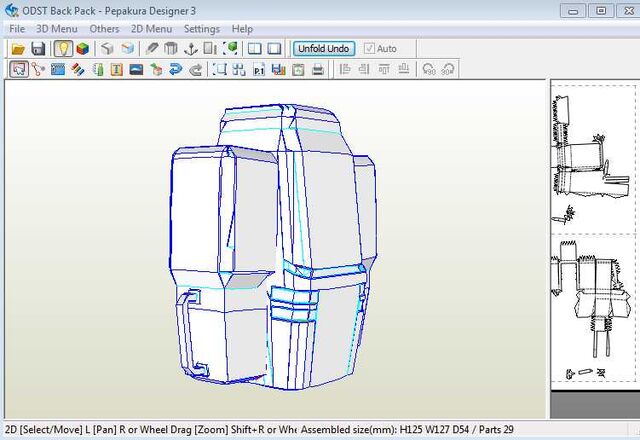Image resolution: width=640 pixels, height=440 pixels.
Task: Click the align bottom icon
Action: coord(404,69)
